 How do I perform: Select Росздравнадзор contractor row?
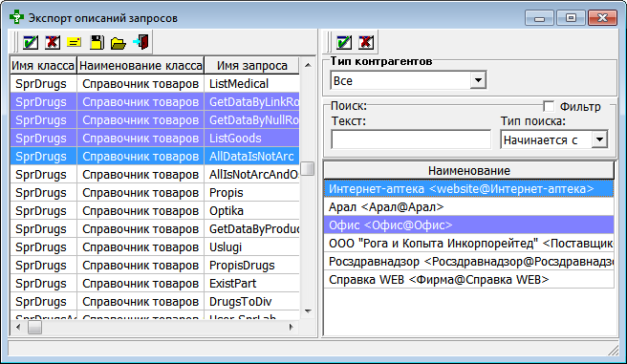pos(468,262)
